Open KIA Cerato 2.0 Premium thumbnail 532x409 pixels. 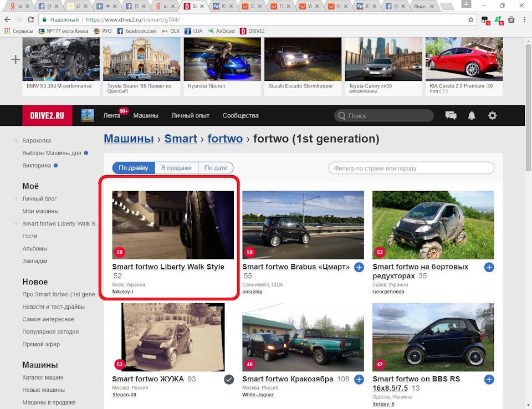coord(464,59)
